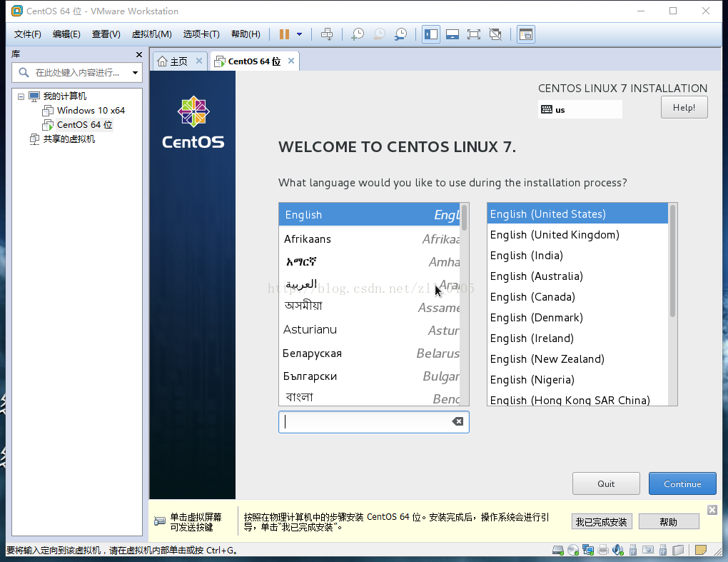This screenshot has height=562, width=728.
Task: Toggle Unity mode icon in toolbar
Action: [x=495, y=34]
